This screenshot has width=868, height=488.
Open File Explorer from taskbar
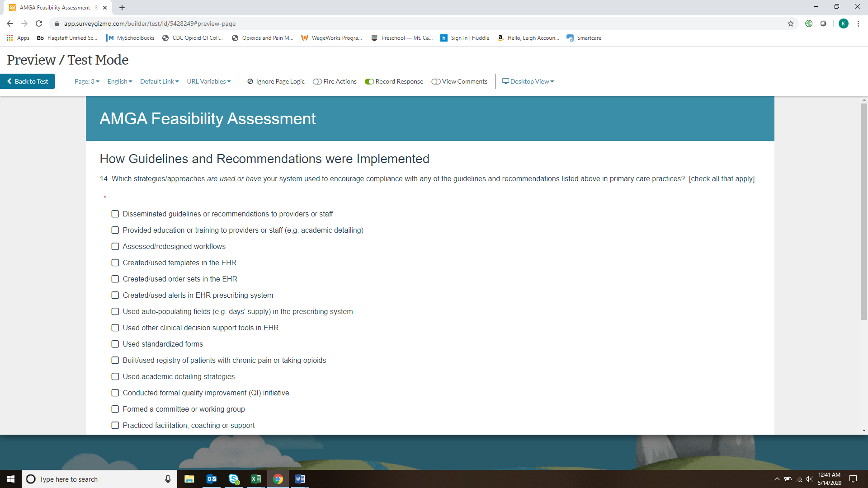[x=189, y=479]
